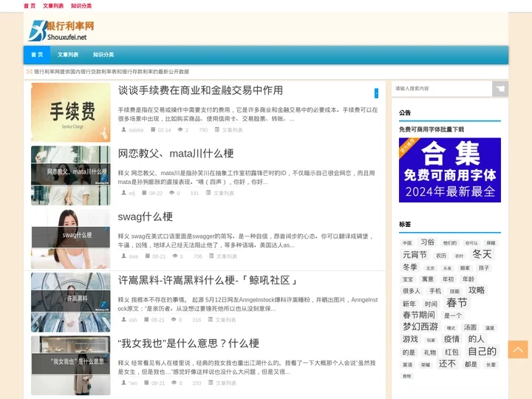Image resolution: width=532 pixels, height=399 pixels.
Task: Open article 网恋教父、mata川什么梗
Action: [x=176, y=154]
